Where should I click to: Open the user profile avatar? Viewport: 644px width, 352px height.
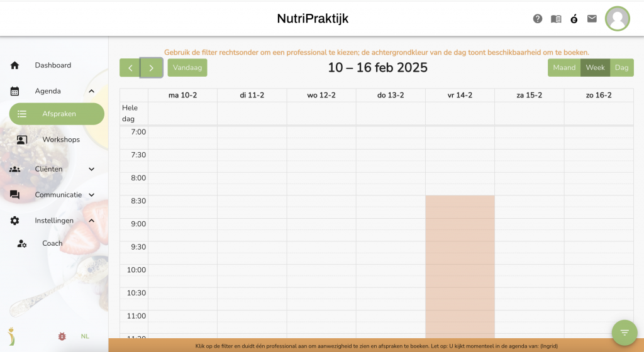coord(617,19)
